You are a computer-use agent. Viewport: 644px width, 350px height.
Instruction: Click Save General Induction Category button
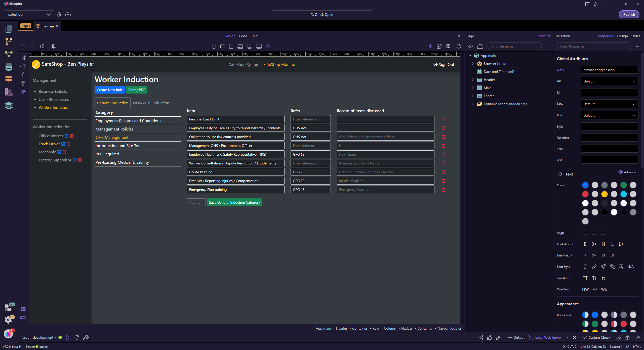(234, 202)
